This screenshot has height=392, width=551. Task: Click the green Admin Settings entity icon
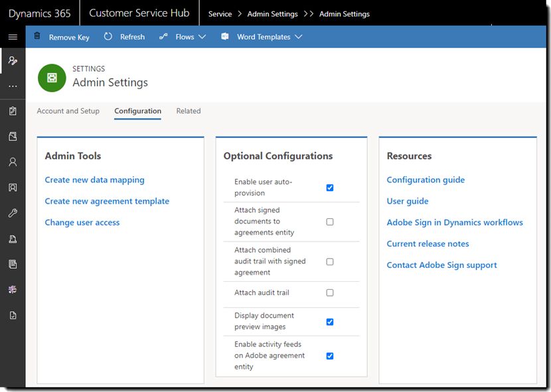(52, 78)
